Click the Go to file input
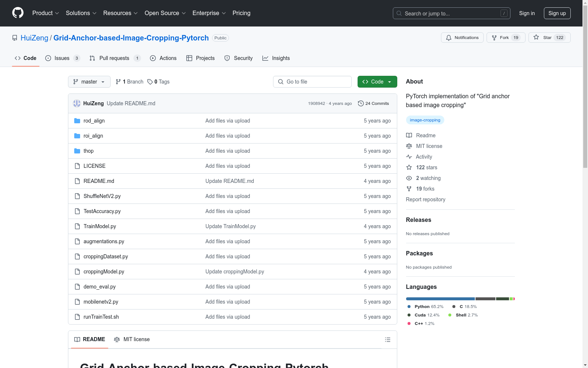The height and width of the screenshot is (368, 588). point(312,82)
